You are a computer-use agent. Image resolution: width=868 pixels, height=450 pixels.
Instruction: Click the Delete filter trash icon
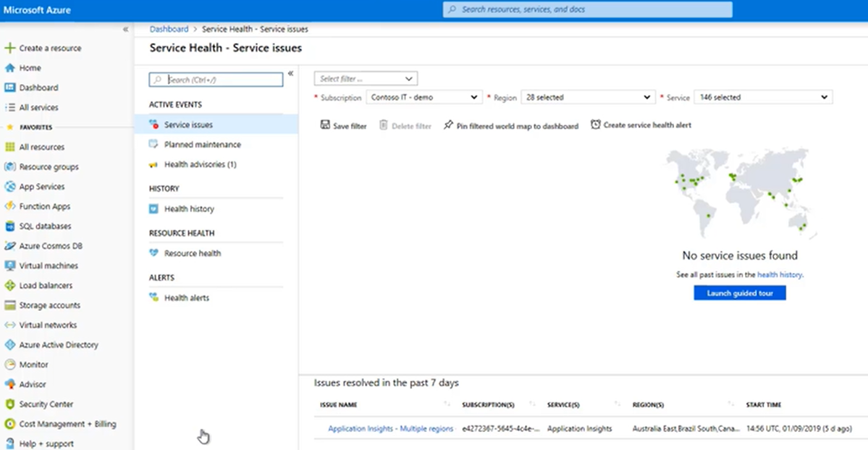tap(384, 125)
